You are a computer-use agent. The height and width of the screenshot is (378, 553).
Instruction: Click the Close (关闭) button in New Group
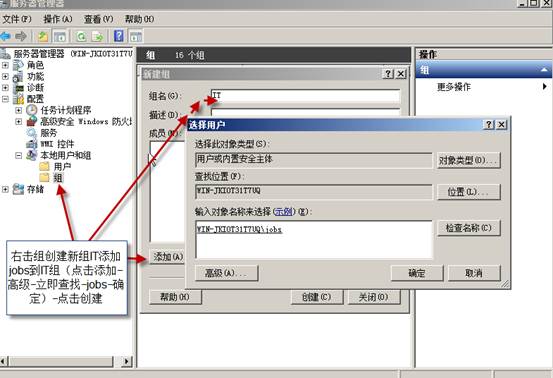click(x=374, y=297)
